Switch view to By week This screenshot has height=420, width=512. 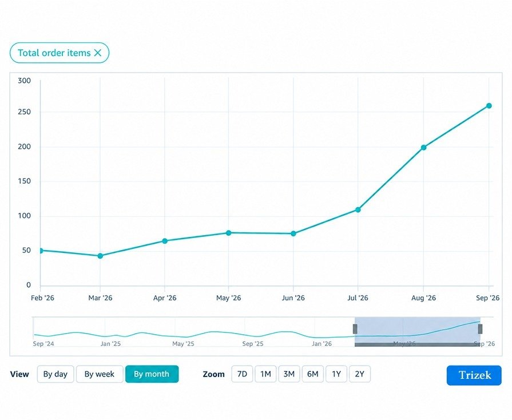[100, 374]
